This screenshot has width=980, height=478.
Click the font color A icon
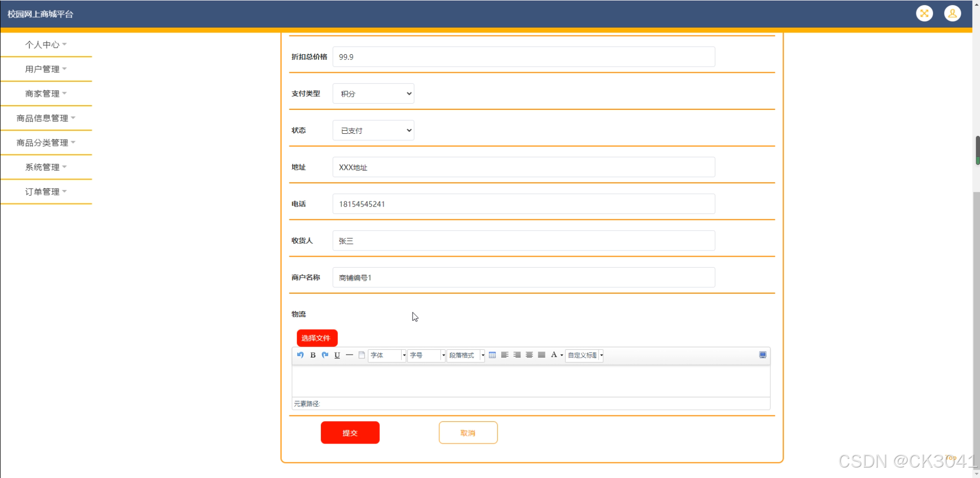[554, 355]
